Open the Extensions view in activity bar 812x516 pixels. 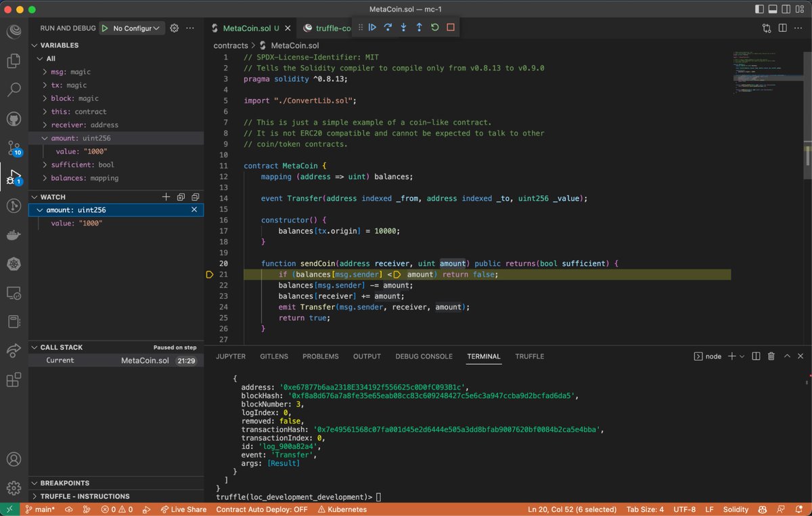point(14,380)
